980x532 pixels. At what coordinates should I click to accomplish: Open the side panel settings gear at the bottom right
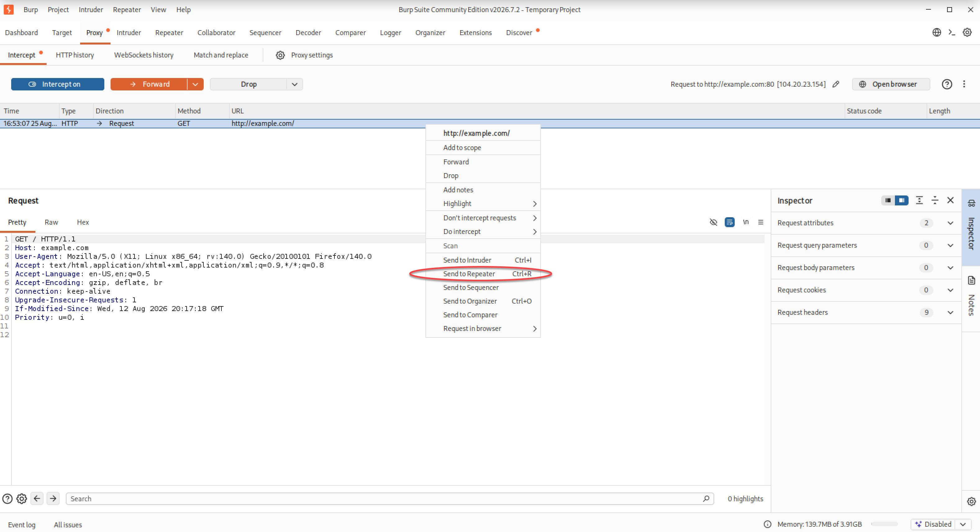(971, 502)
